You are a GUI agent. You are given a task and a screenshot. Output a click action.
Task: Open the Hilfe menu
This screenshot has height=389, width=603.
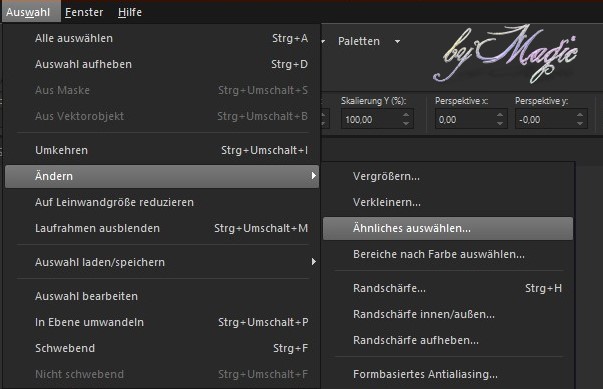130,12
